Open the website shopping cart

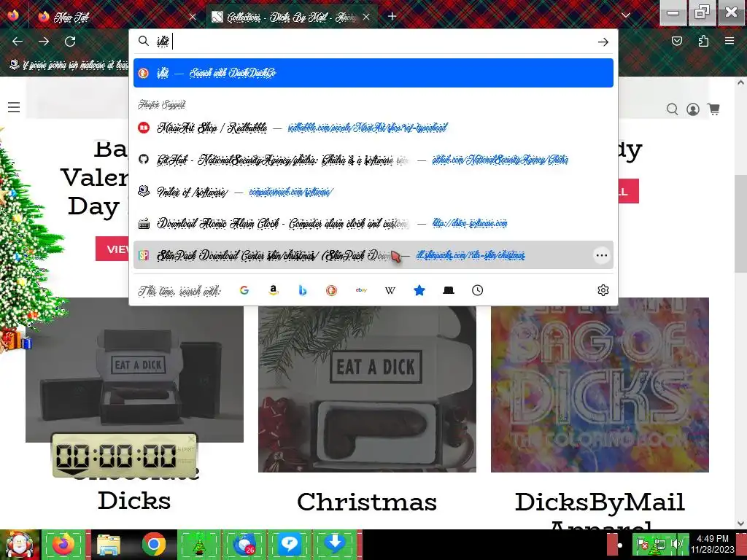coord(713,109)
